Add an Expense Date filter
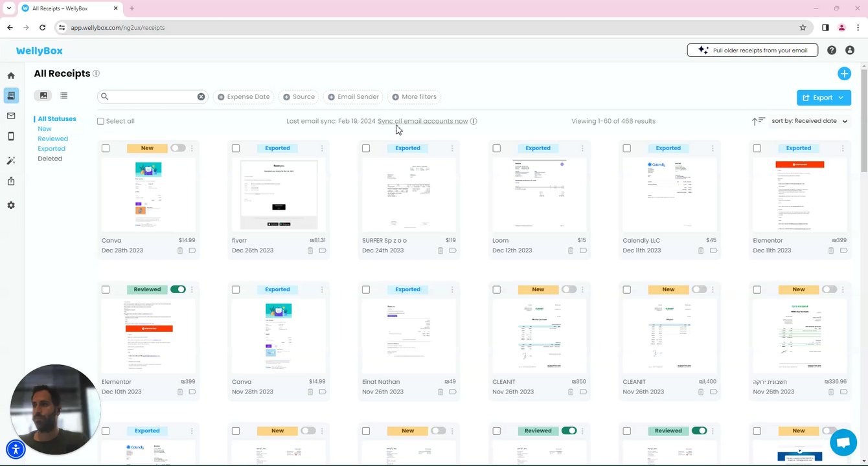 (x=244, y=97)
